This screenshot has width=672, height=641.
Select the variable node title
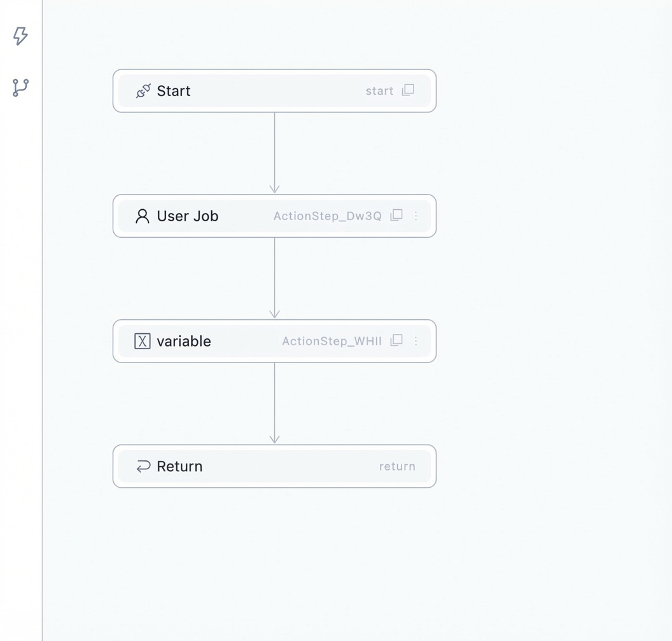[x=184, y=341]
